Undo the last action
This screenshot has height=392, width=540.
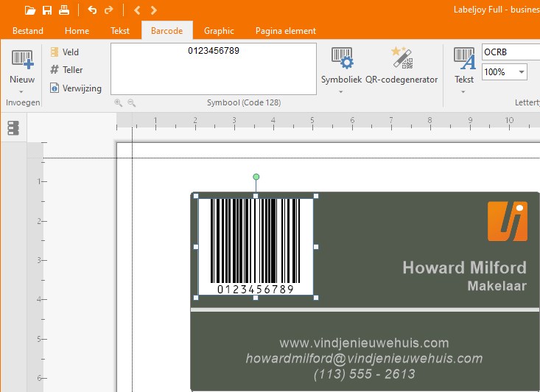tap(92, 10)
